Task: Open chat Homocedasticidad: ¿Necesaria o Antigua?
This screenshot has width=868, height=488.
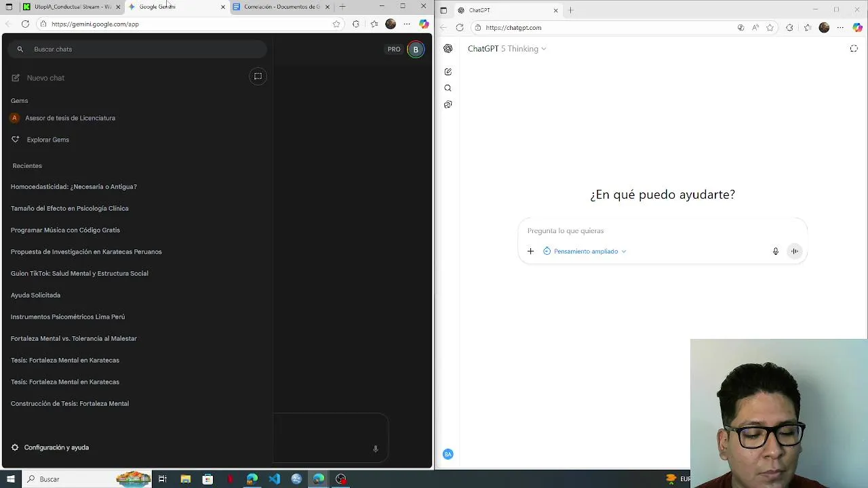Action: point(74,186)
